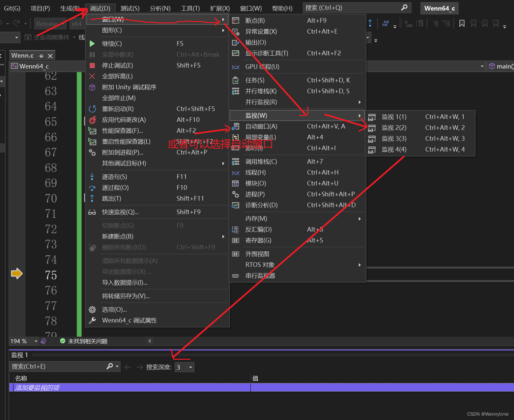Select Watch 2 (监视 2) from submenu

coord(420,128)
